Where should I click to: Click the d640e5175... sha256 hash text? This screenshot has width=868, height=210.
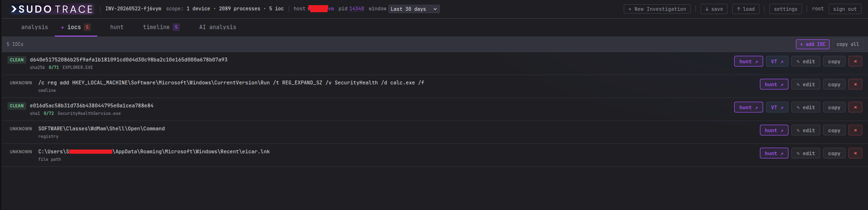coord(129,60)
